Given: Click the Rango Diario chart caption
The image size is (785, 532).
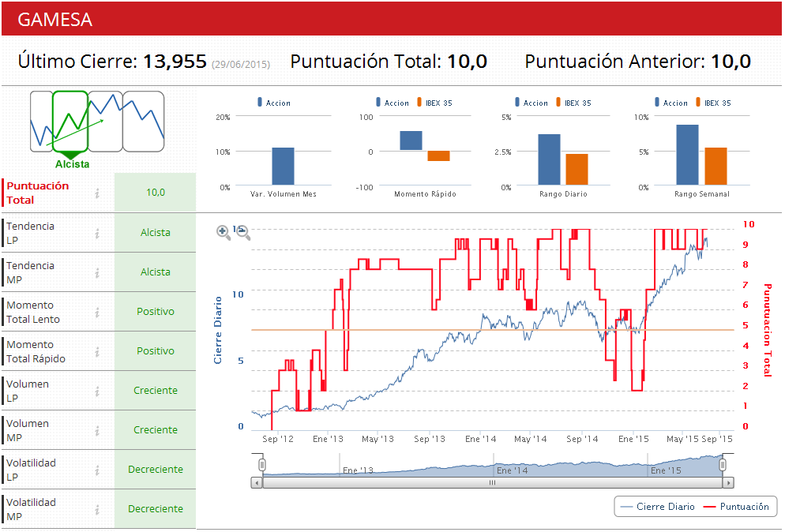Looking at the screenshot, I should pyautogui.click(x=563, y=194).
